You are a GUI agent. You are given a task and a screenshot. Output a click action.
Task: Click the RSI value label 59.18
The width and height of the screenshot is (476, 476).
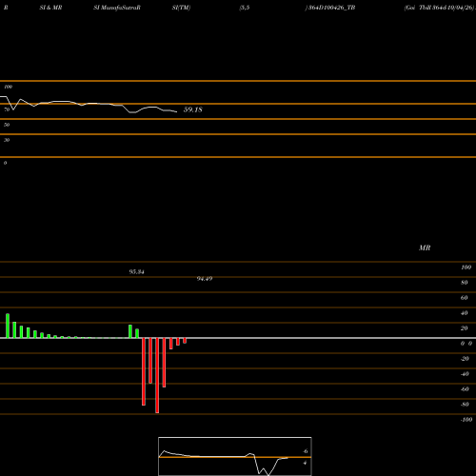193,109
